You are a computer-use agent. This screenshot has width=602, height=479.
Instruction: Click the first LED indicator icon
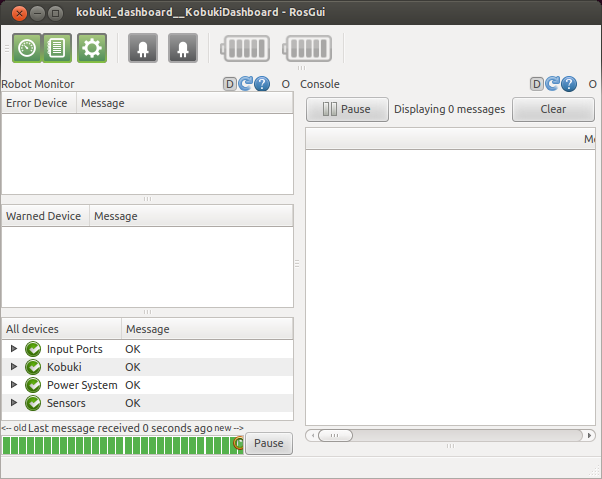tap(142, 47)
